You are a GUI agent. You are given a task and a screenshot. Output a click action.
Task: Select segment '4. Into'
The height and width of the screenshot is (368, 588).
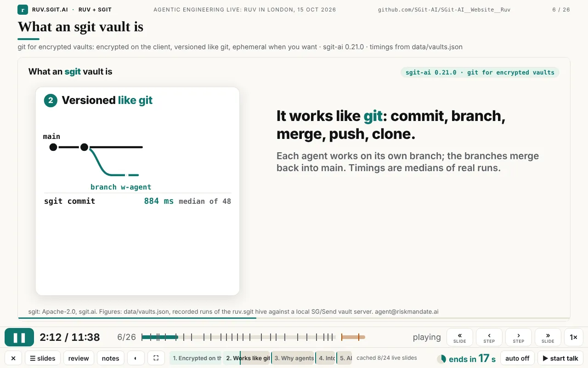(x=326, y=358)
